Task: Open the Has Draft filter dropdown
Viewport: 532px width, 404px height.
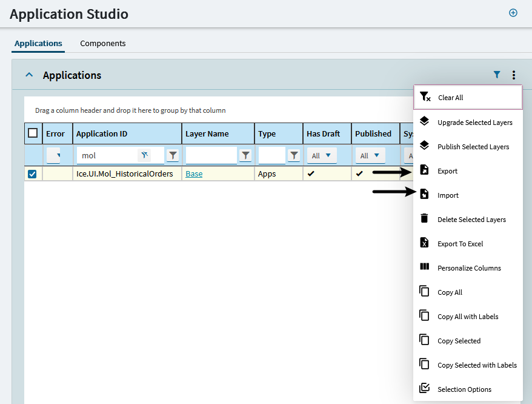Action: pyautogui.click(x=322, y=155)
